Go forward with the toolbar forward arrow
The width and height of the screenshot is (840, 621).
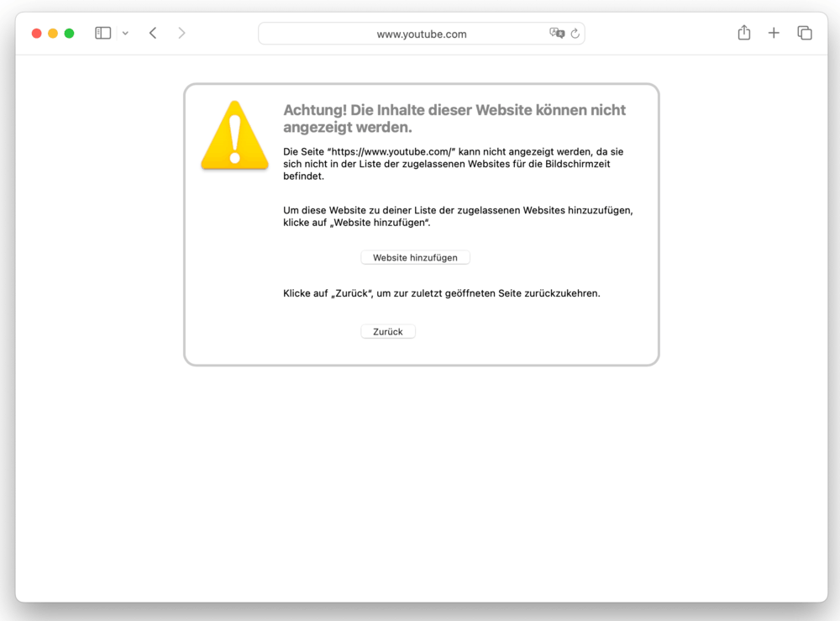(x=181, y=34)
